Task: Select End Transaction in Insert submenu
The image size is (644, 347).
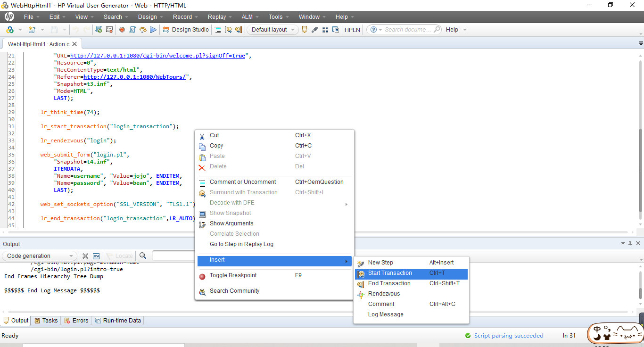Action: (411, 283)
